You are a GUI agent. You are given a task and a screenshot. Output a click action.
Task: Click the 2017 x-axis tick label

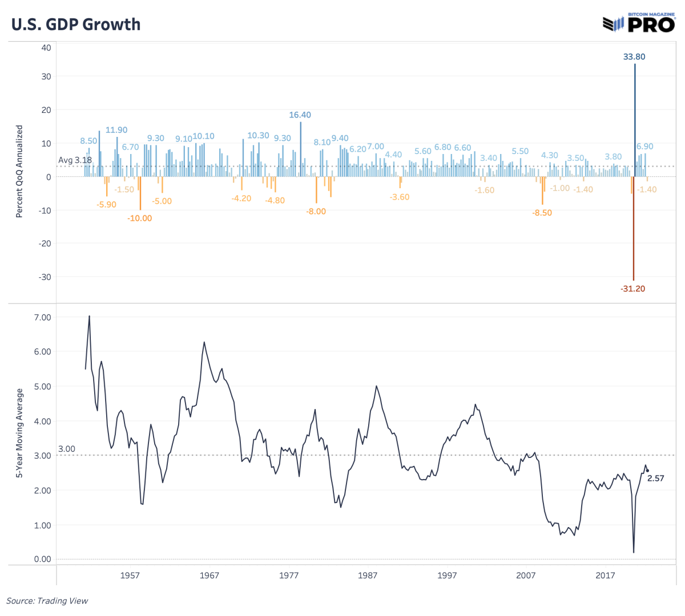tap(605, 575)
